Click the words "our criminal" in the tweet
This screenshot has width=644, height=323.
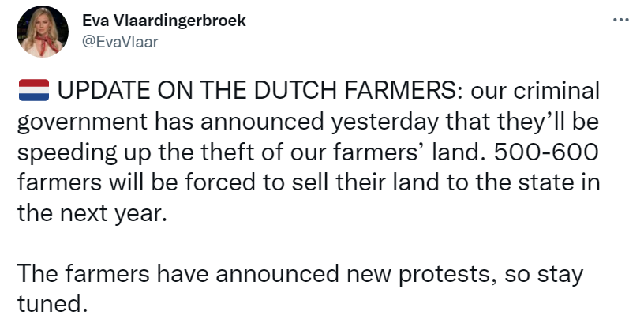pyautogui.click(x=535, y=90)
